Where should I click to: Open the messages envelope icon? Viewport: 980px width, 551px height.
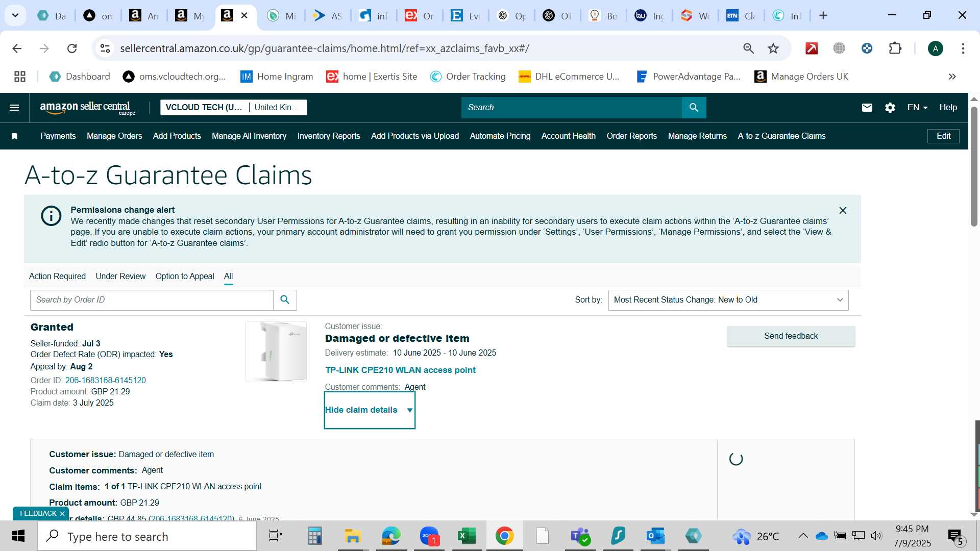867,108
